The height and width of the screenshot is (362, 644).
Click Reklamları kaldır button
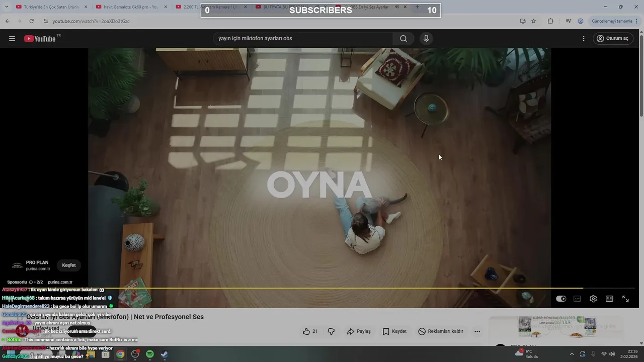point(441,331)
